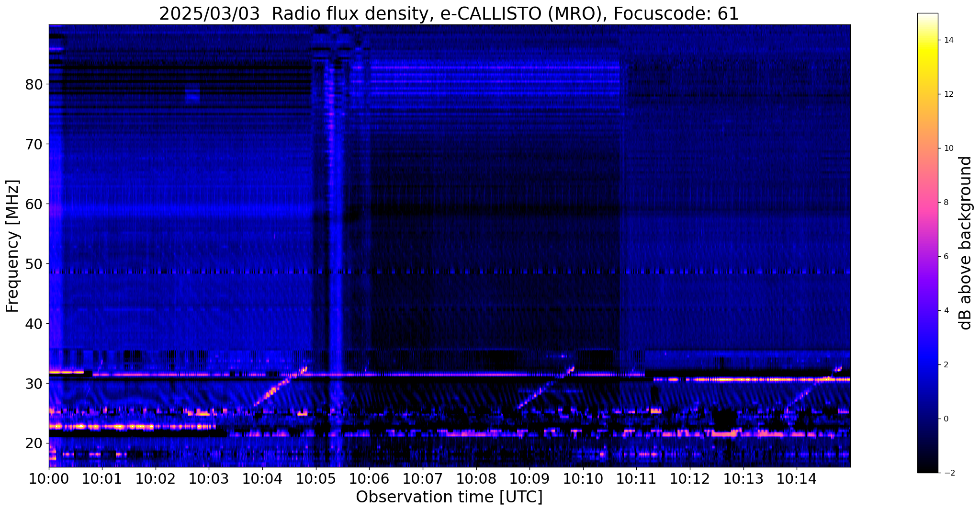Click the 40 MHz frequency tick label
The height and width of the screenshot is (511, 980).
[x=34, y=324]
